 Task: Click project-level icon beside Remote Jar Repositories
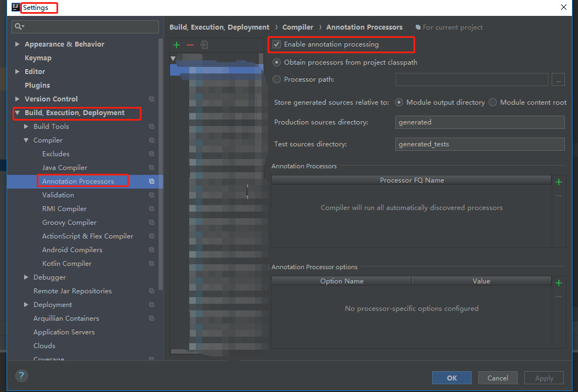click(151, 291)
